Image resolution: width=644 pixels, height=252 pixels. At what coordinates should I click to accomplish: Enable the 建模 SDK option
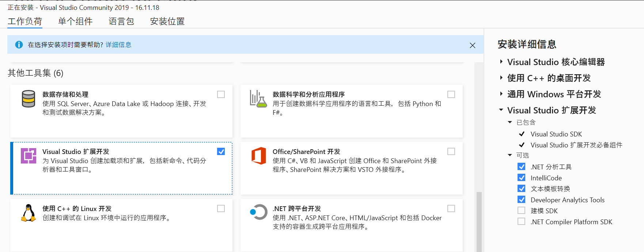522,211
